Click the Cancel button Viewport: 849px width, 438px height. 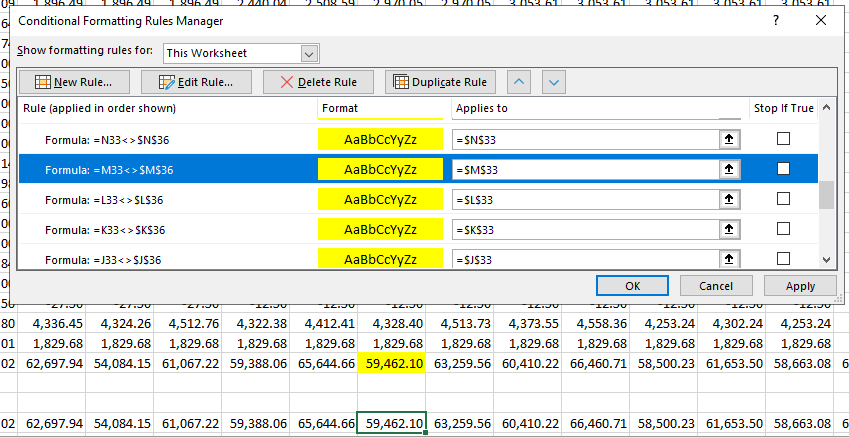[716, 286]
